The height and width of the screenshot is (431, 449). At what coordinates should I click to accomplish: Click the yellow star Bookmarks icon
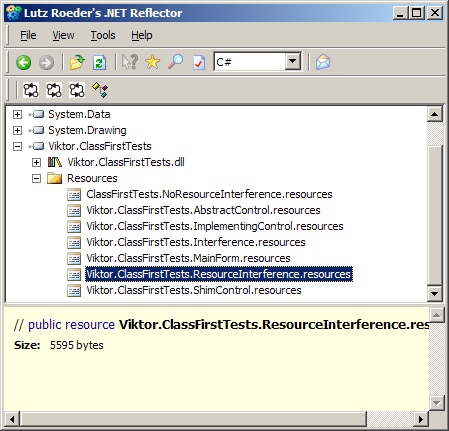tap(153, 62)
